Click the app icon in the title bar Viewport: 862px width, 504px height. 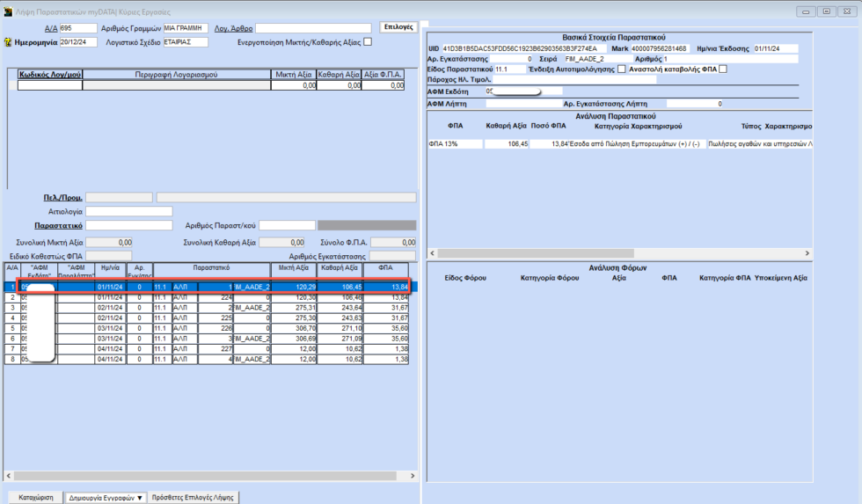8,11
